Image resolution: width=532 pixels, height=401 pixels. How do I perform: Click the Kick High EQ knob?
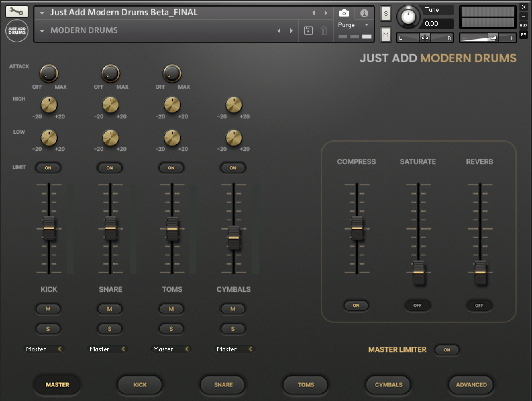(49, 105)
